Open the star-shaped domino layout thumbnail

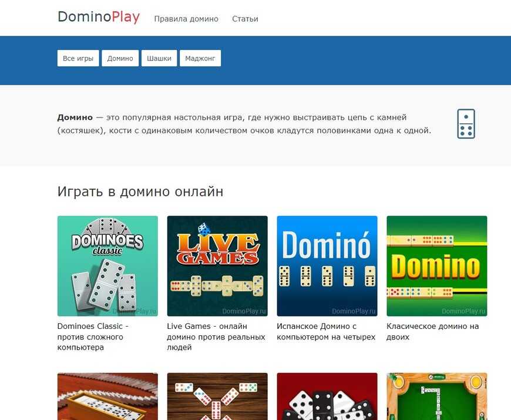(x=217, y=397)
